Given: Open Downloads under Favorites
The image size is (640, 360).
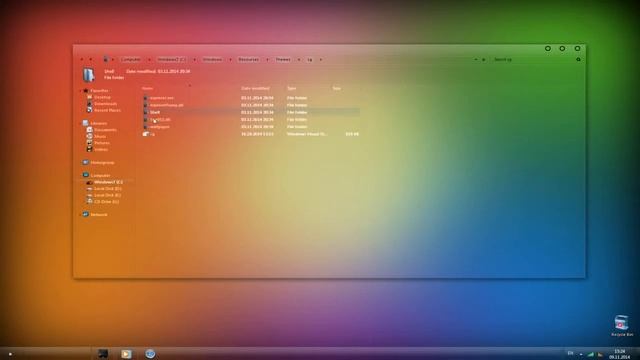Looking at the screenshot, I should 105,104.
